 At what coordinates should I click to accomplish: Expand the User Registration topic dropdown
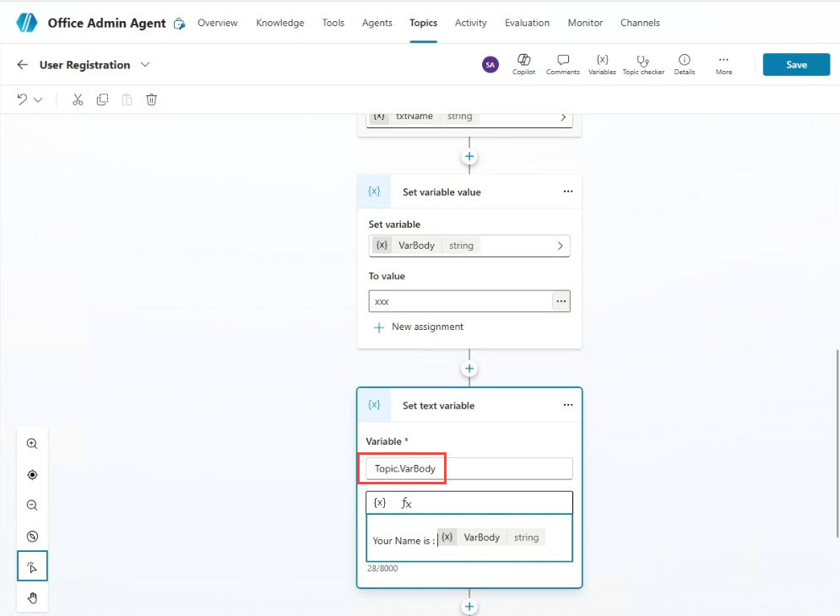point(144,65)
